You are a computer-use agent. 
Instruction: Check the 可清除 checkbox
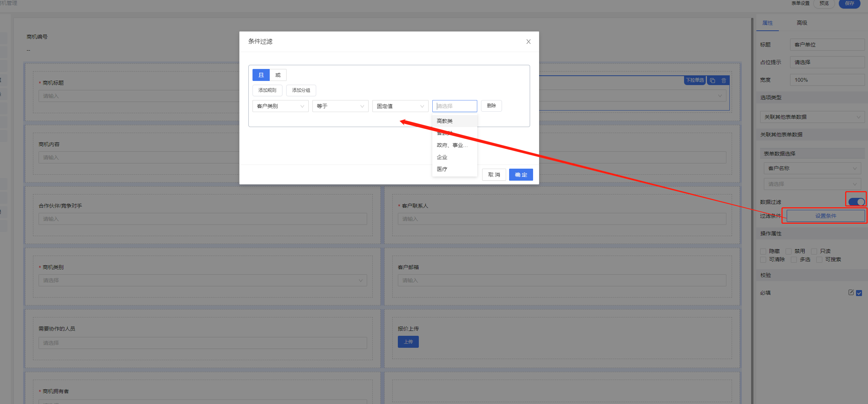[x=763, y=260]
